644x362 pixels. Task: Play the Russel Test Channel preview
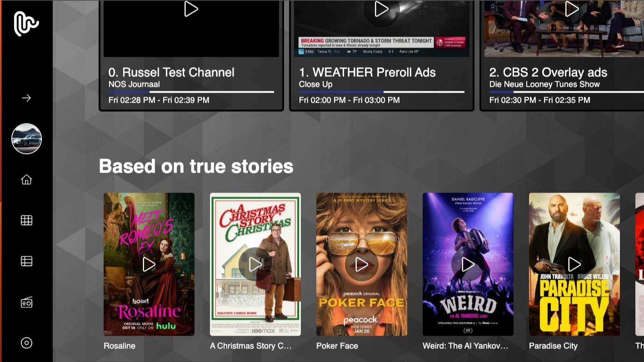point(190,9)
